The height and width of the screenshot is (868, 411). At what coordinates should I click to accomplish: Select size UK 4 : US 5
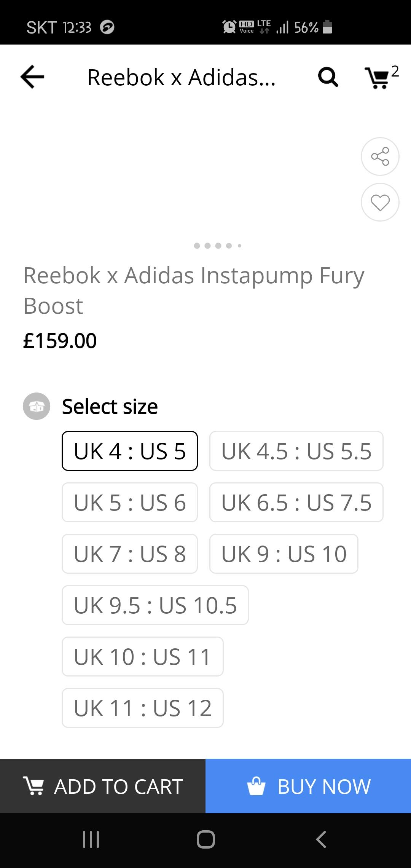[x=130, y=451]
